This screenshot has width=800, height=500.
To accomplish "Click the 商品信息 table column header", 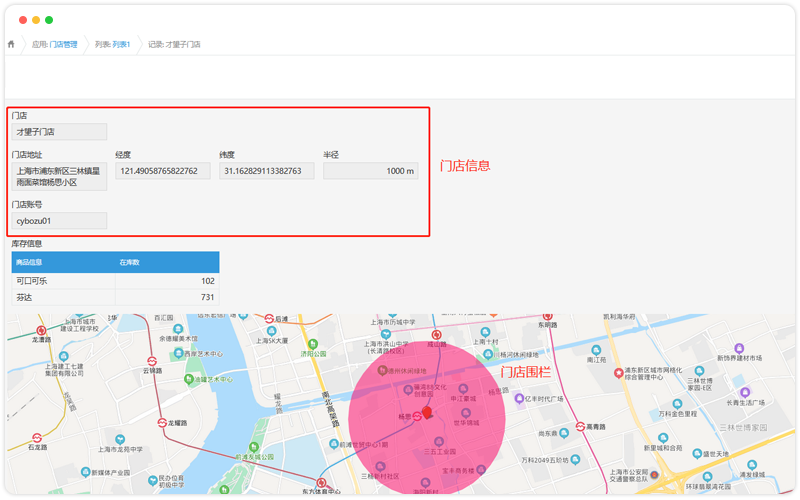I will (62, 262).
